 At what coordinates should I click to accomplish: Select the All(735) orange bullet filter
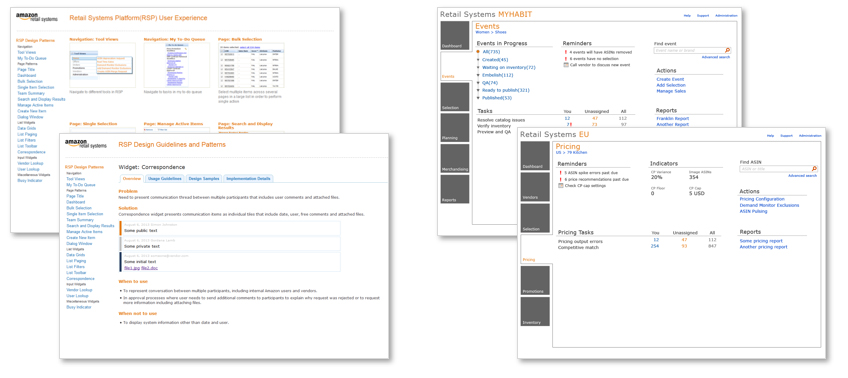click(478, 51)
